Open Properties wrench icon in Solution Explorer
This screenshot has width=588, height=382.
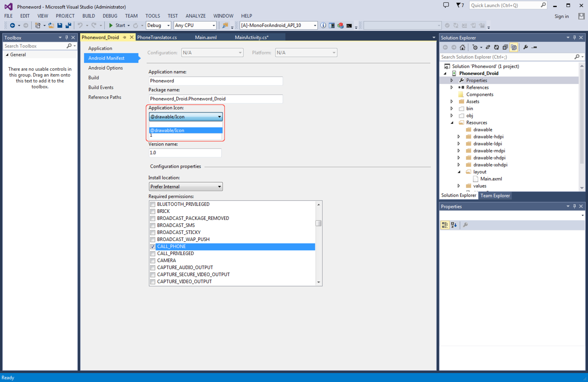click(525, 47)
